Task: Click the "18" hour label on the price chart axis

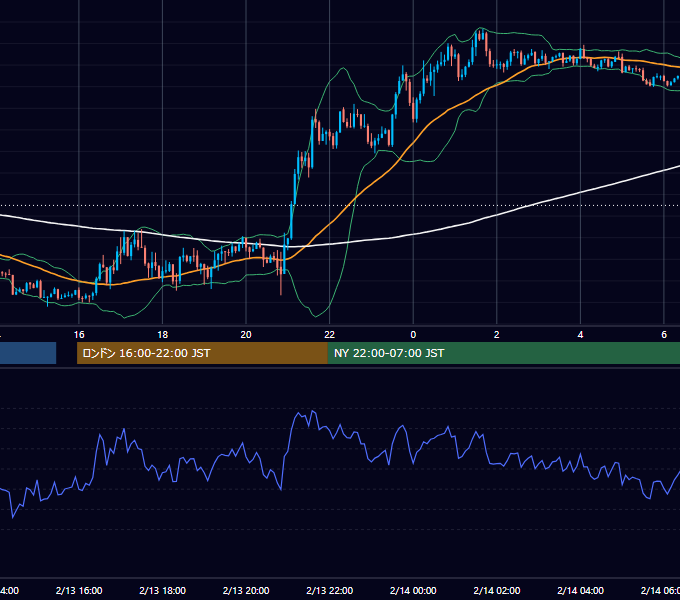Action: pyautogui.click(x=162, y=335)
